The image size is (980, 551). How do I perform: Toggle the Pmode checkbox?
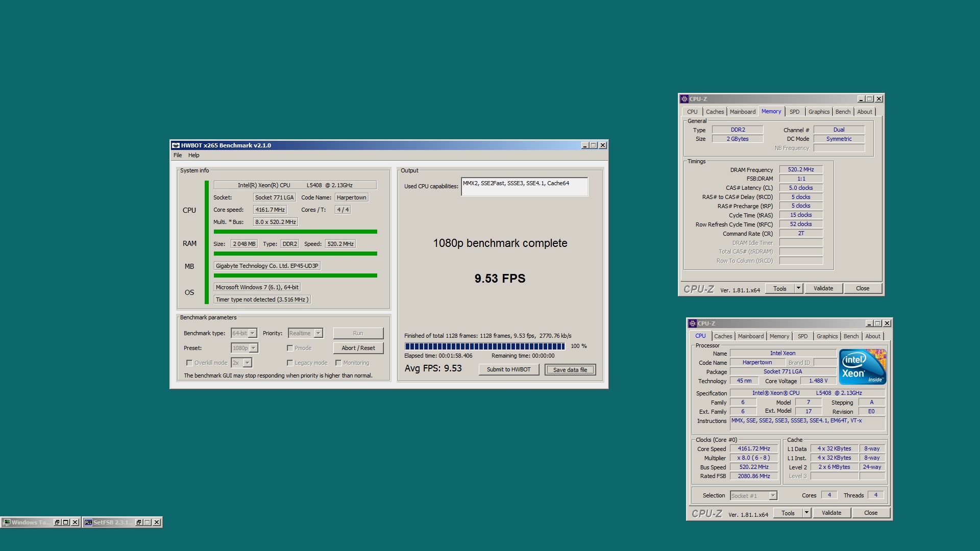tap(290, 348)
